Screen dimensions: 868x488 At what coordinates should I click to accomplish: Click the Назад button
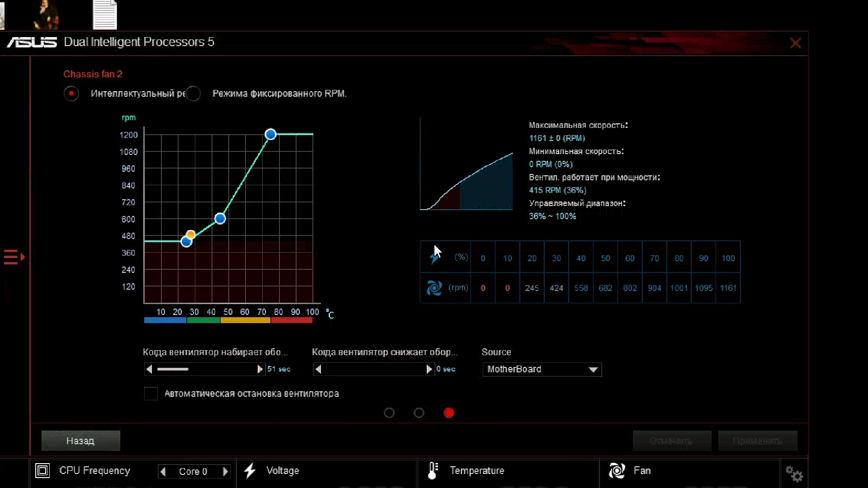[x=80, y=441]
